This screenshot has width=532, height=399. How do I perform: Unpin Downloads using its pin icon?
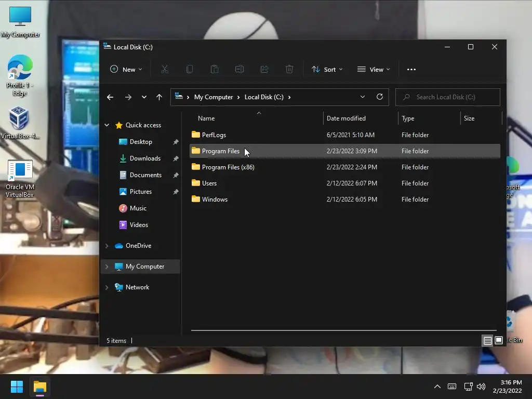coord(176,158)
